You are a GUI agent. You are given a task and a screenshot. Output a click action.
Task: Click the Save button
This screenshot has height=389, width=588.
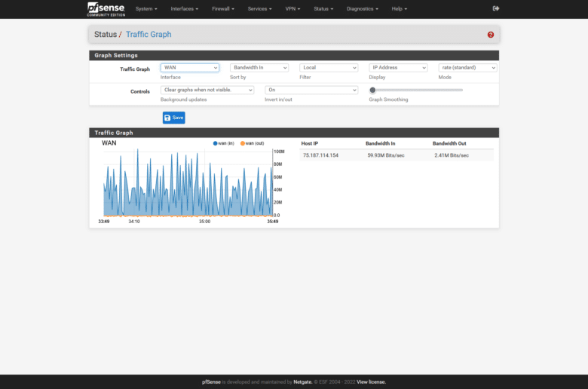(174, 118)
